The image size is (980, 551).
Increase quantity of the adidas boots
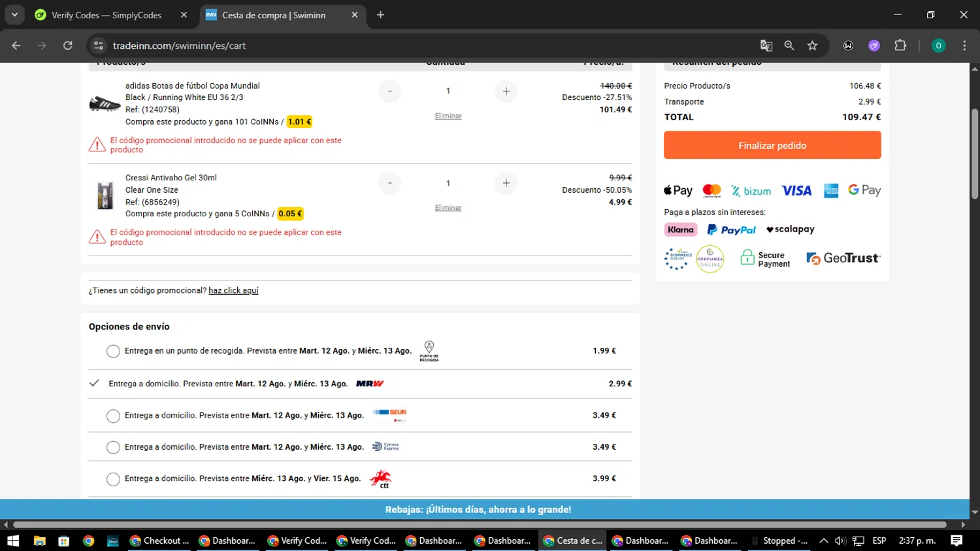506,92
